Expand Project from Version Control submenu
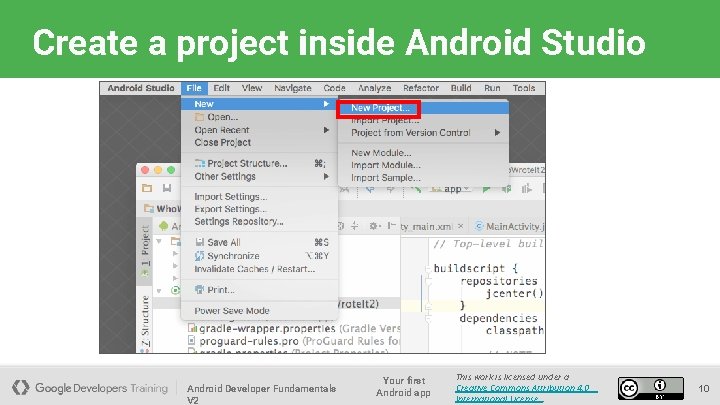720x405 pixels. point(423,133)
